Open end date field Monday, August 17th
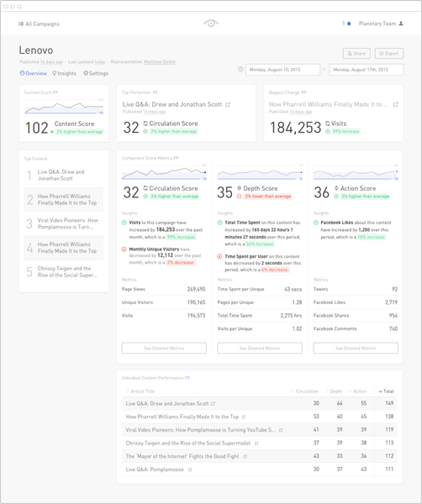This screenshot has height=504, width=422. (x=366, y=70)
